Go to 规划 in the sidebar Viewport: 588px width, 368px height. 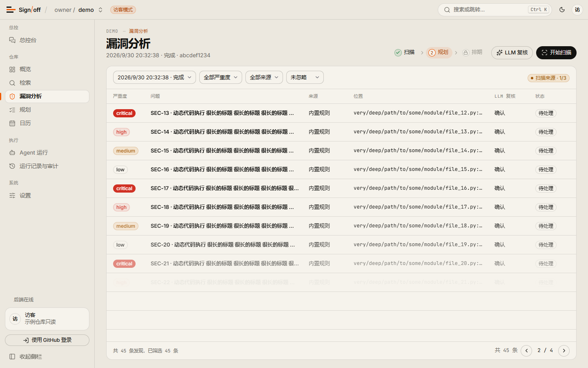(47, 110)
